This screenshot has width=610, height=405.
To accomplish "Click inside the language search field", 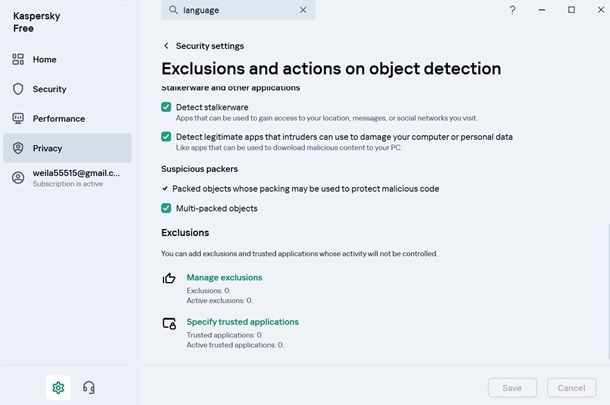I will 238,10.
